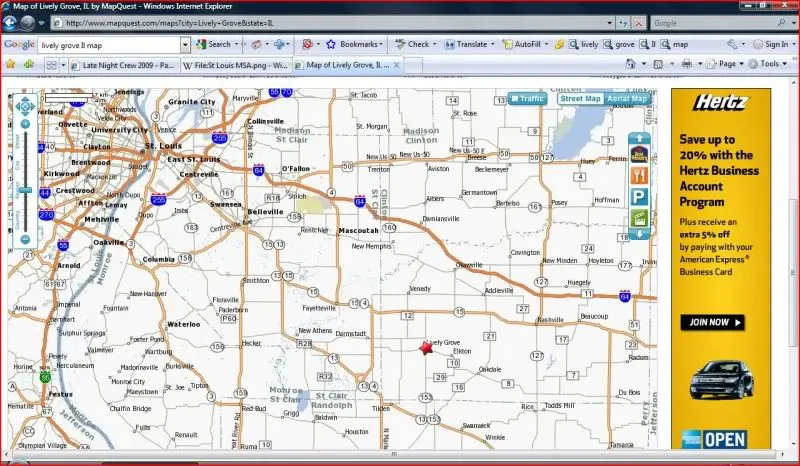The height and width of the screenshot is (466, 800).
Task: Click the red star marker at Lively Grove
Action: pos(426,348)
